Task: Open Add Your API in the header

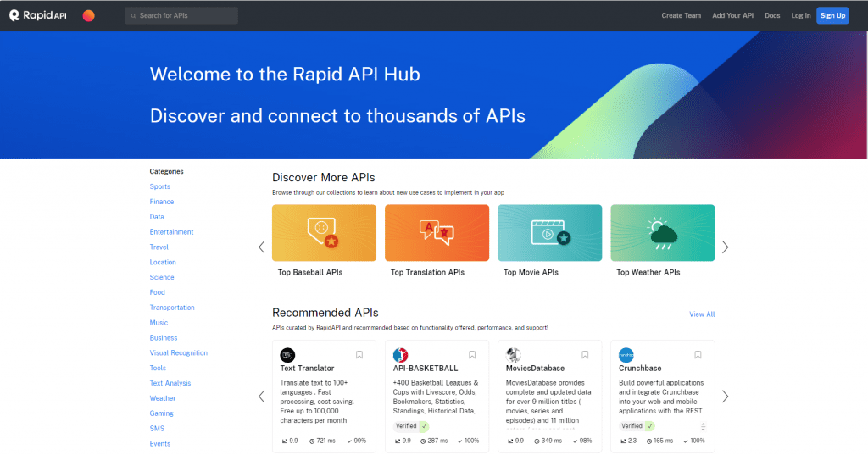Action: coord(733,15)
